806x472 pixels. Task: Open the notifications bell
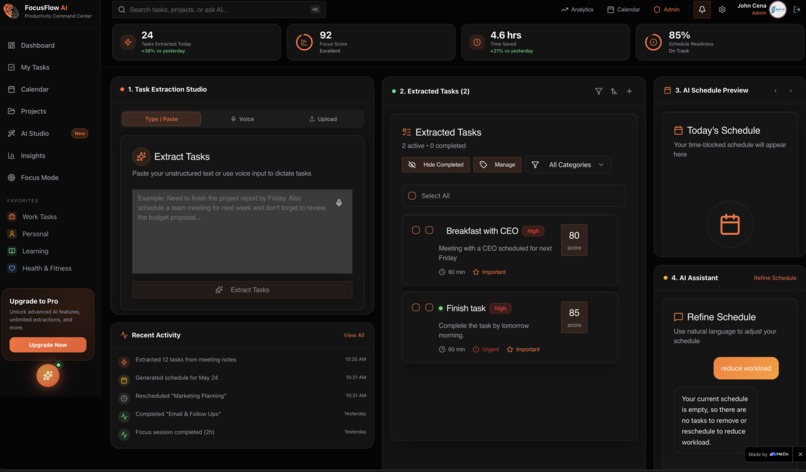pos(702,9)
